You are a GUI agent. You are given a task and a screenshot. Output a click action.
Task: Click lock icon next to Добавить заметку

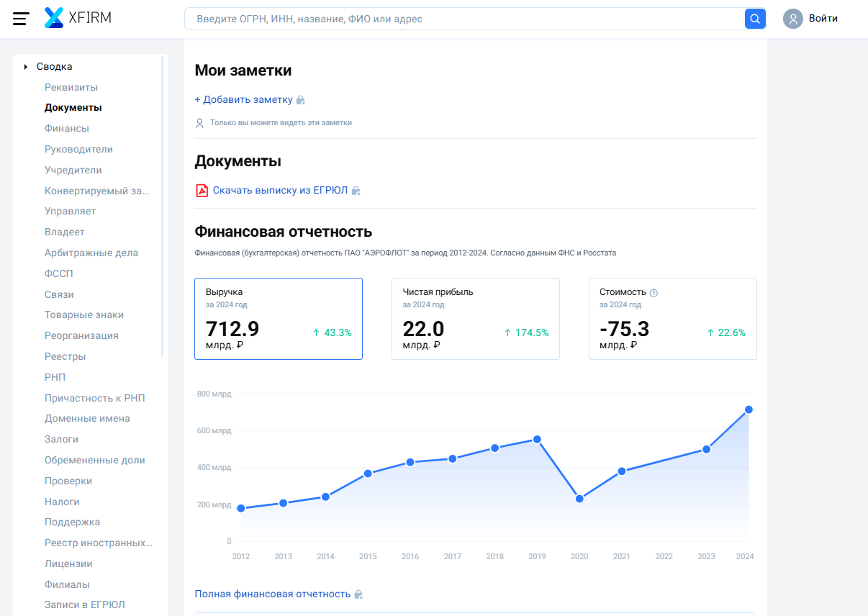pyautogui.click(x=301, y=100)
